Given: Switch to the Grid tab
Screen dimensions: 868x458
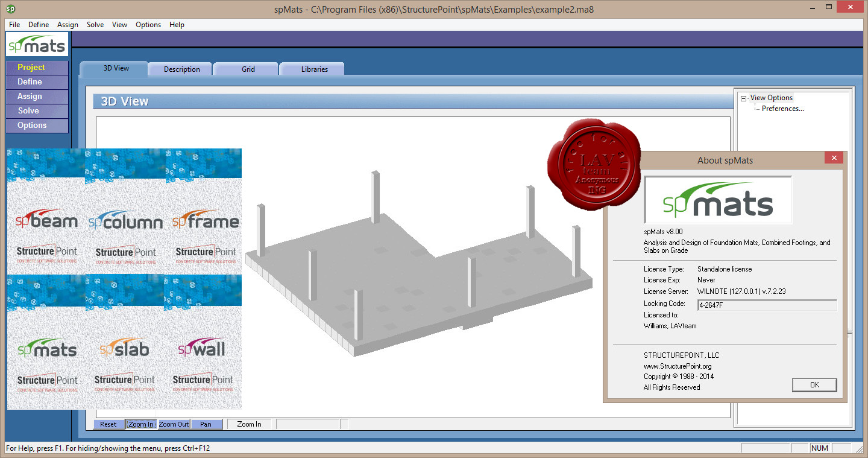Looking at the screenshot, I should (x=247, y=69).
